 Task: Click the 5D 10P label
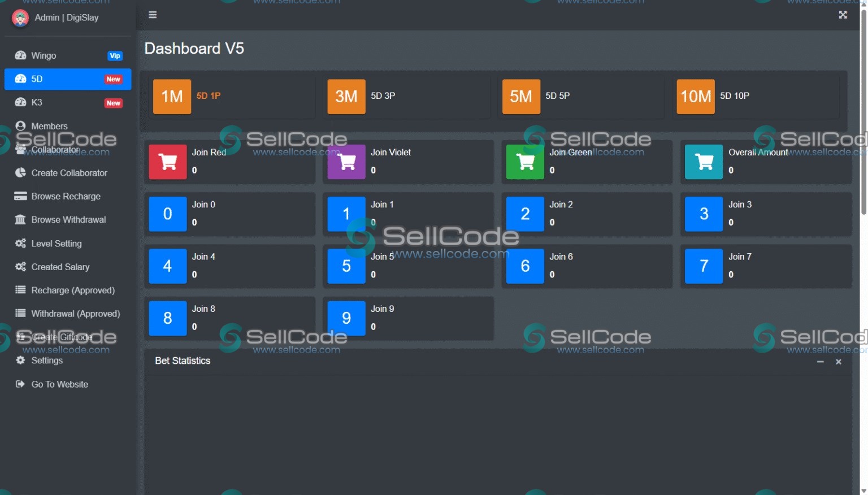point(735,96)
